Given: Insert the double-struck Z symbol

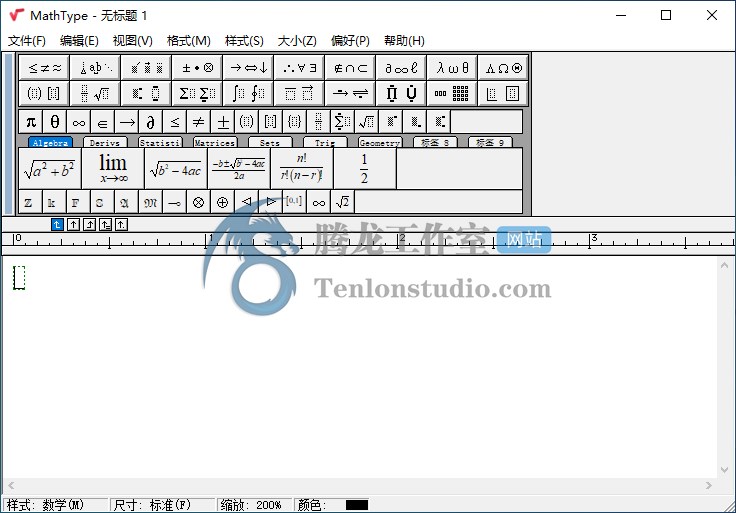Looking at the screenshot, I should [31, 202].
